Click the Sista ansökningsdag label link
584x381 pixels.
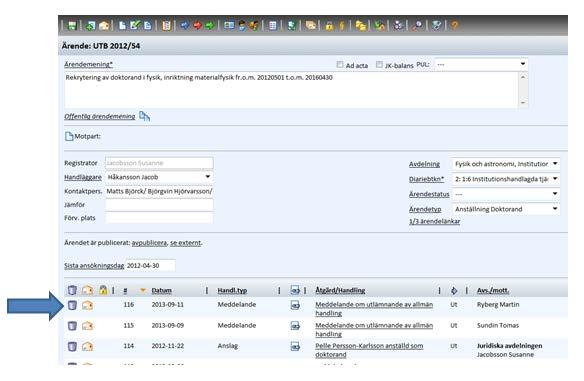94,266
